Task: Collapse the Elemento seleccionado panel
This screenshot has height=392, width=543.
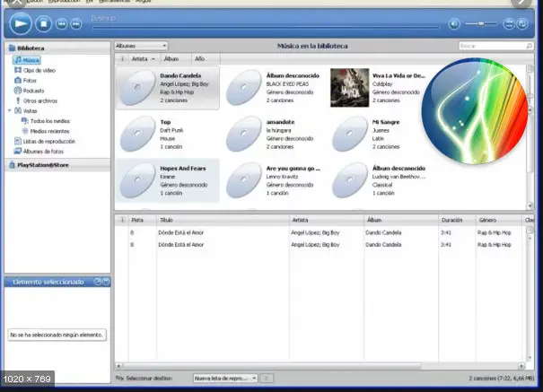Action: (x=98, y=282)
